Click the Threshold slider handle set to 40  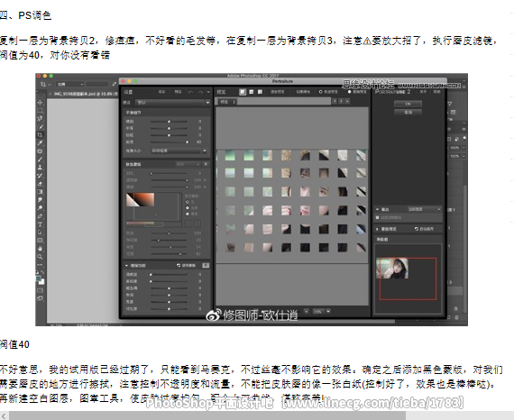click(188, 142)
